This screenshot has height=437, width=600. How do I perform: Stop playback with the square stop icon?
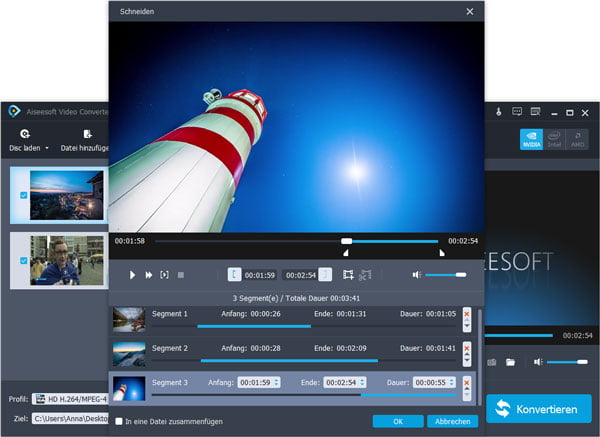click(181, 274)
